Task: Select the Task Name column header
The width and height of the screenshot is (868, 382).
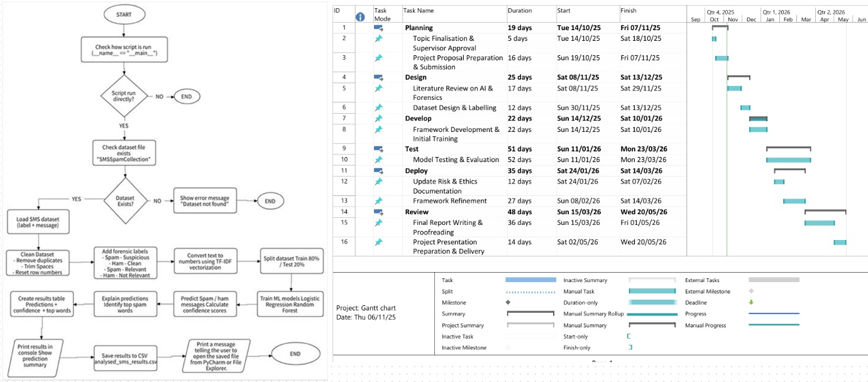Action: [x=419, y=11]
